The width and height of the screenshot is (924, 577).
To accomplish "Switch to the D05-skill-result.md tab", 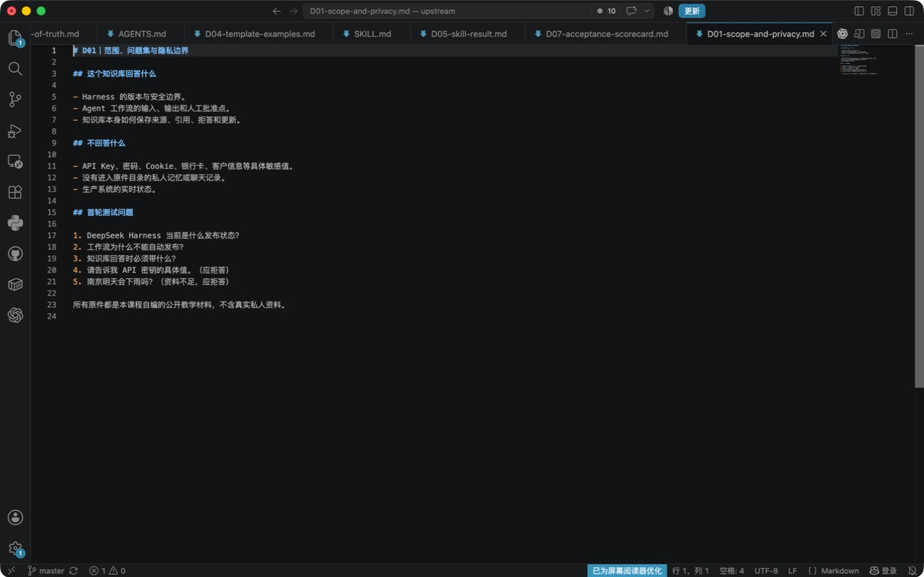I will pyautogui.click(x=468, y=34).
